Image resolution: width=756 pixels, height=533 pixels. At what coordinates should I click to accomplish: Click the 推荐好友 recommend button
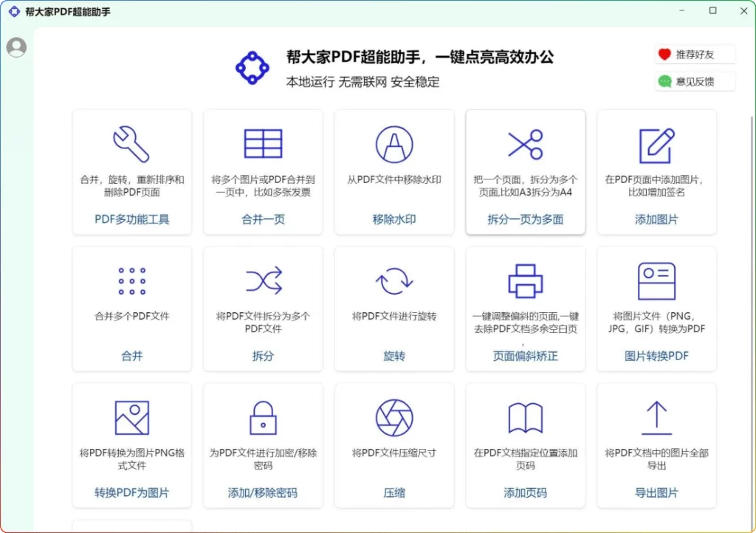[694, 53]
